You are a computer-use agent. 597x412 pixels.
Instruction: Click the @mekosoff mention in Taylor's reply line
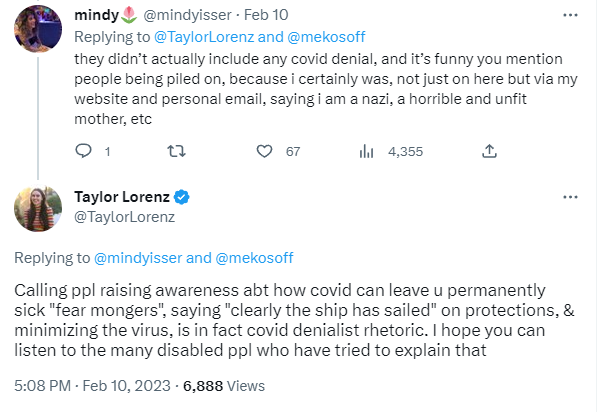pyautogui.click(x=254, y=258)
